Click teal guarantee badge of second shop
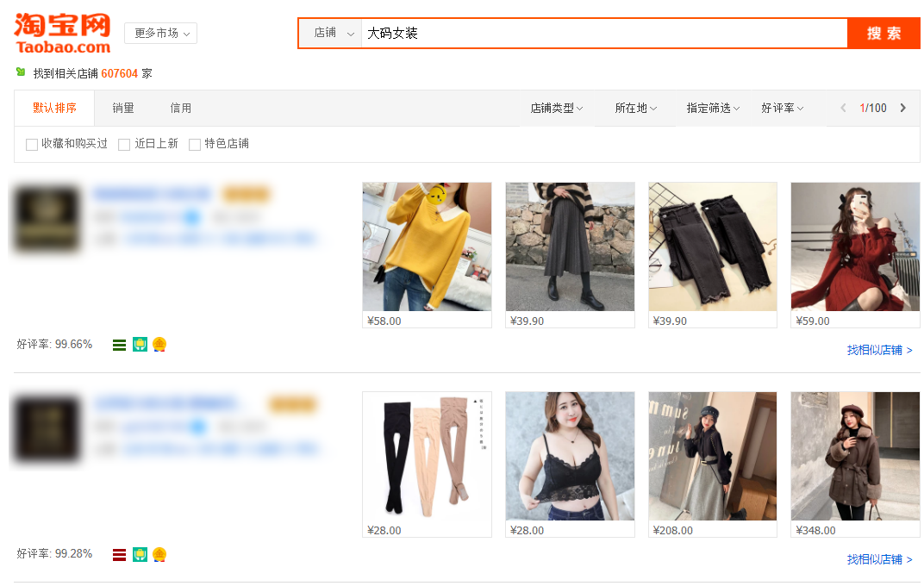The height and width of the screenshot is (586, 924). pyautogui.click(x=140, y=554)
